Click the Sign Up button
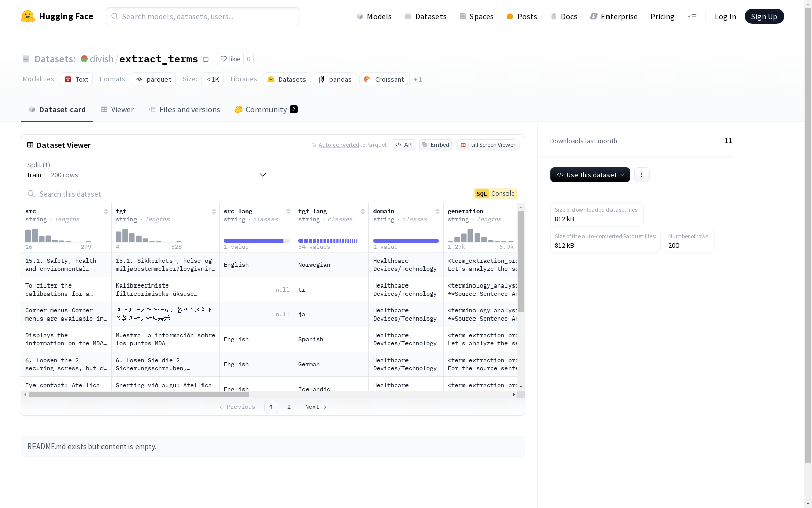Viewport: 812px width, 508px height. coord(764,16)
